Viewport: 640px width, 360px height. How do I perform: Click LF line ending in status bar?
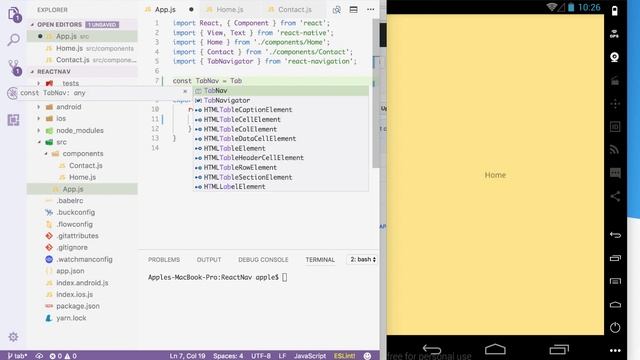(282, 356)
